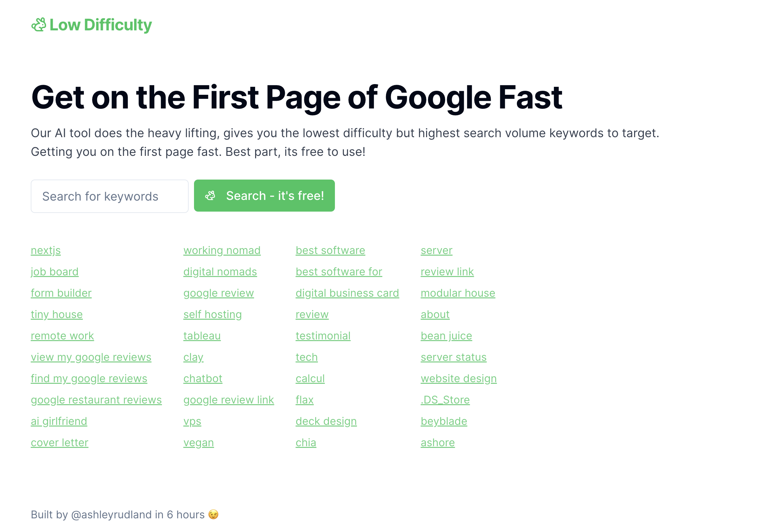This screenshot has height=532, width=766.
Task: Open the vegan keyword link
Action: [x=198, y=443]
